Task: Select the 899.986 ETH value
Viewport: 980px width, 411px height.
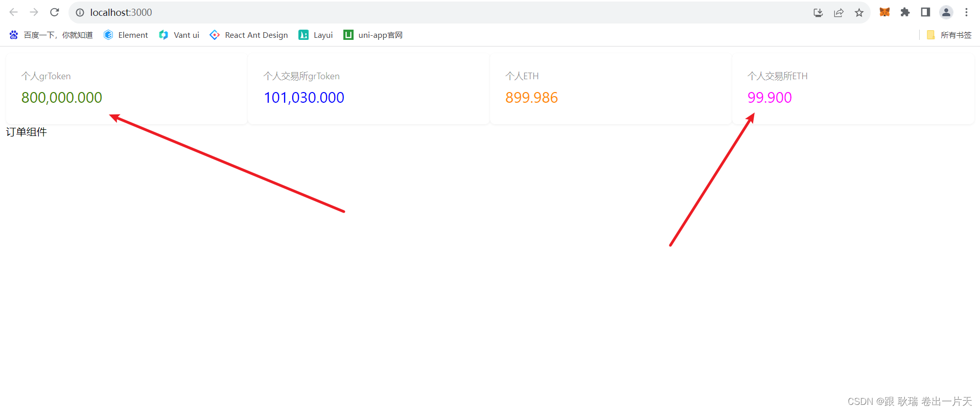Action: (531, 98)
